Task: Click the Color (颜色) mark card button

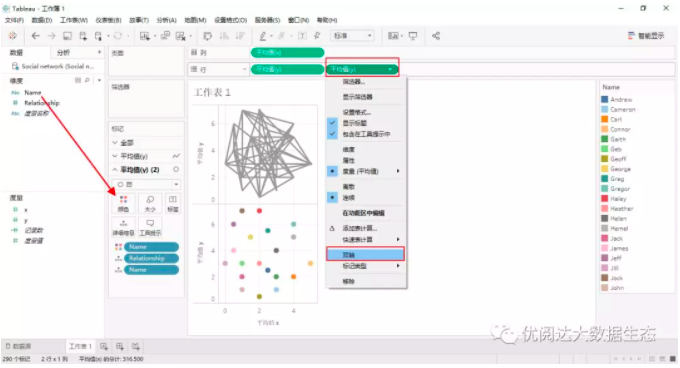Action: (124, 203)
